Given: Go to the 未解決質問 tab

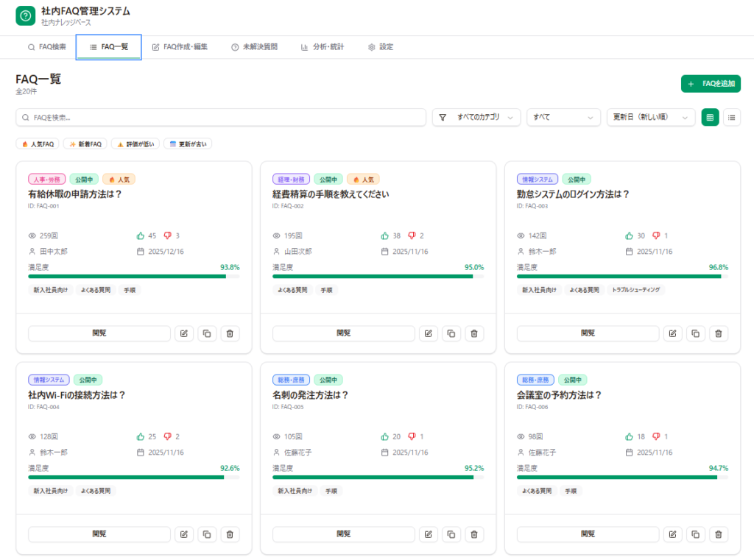Looking at the screenshot, I should [254, 47].
